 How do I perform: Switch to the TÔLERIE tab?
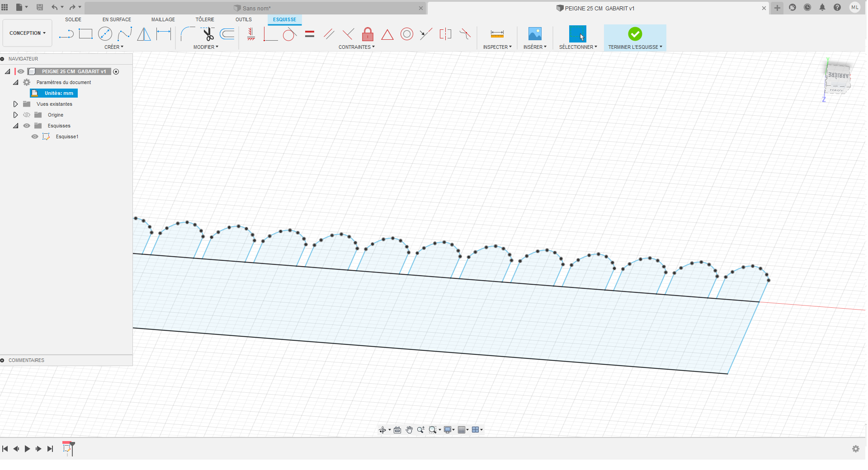click(205, 19)
